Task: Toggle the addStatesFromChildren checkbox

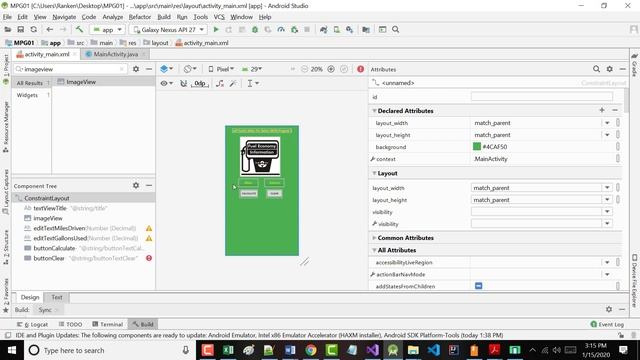Action: [x=479, y=286]
